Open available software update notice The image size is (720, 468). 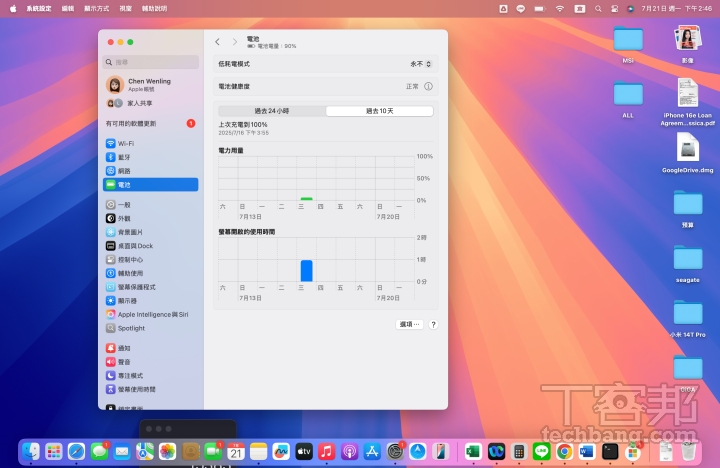coord(151,124)
